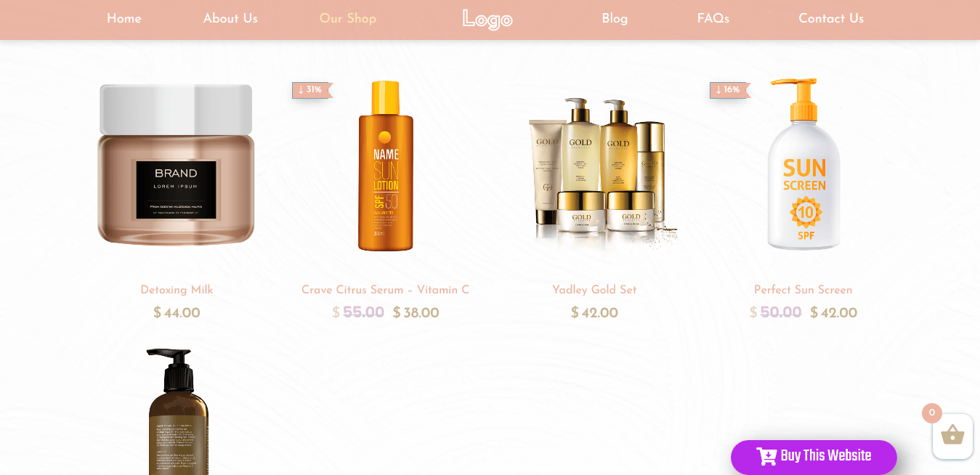This screenshot has width=980, height=475.
Task: Navigate to FAQs
Action: (713, 19)
